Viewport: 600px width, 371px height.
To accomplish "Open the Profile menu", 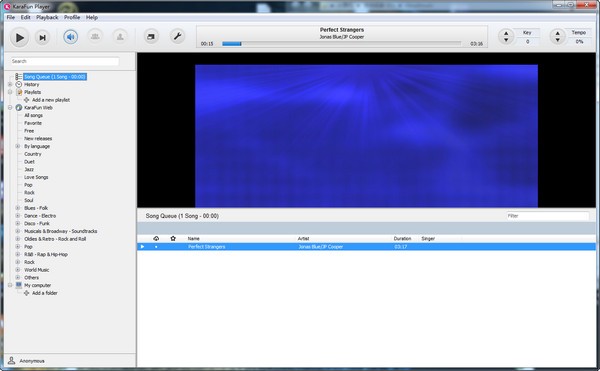I will pos(72,17).
